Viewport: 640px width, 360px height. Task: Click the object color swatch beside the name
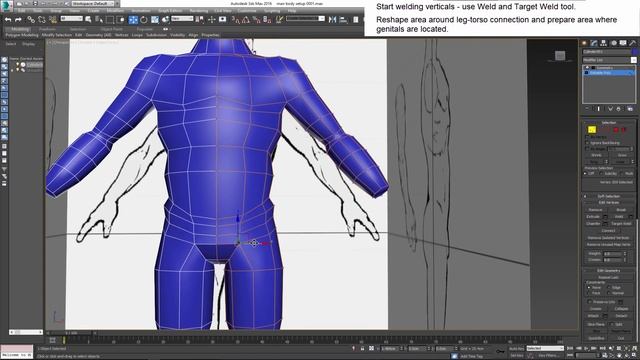634,52
